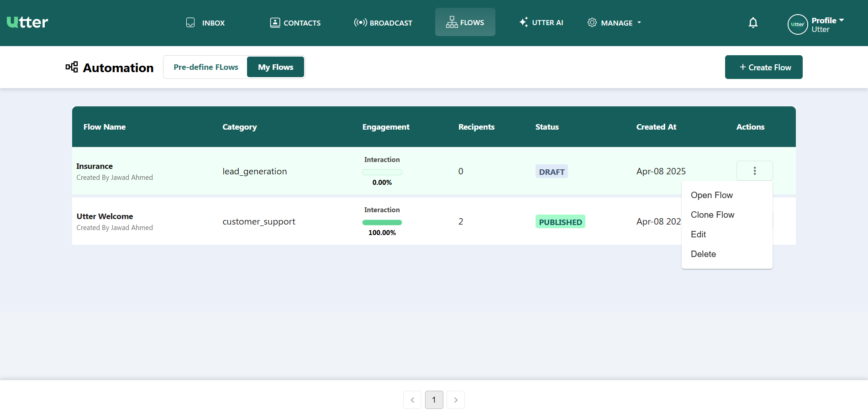Click the Status column header

tap(547, 127)
